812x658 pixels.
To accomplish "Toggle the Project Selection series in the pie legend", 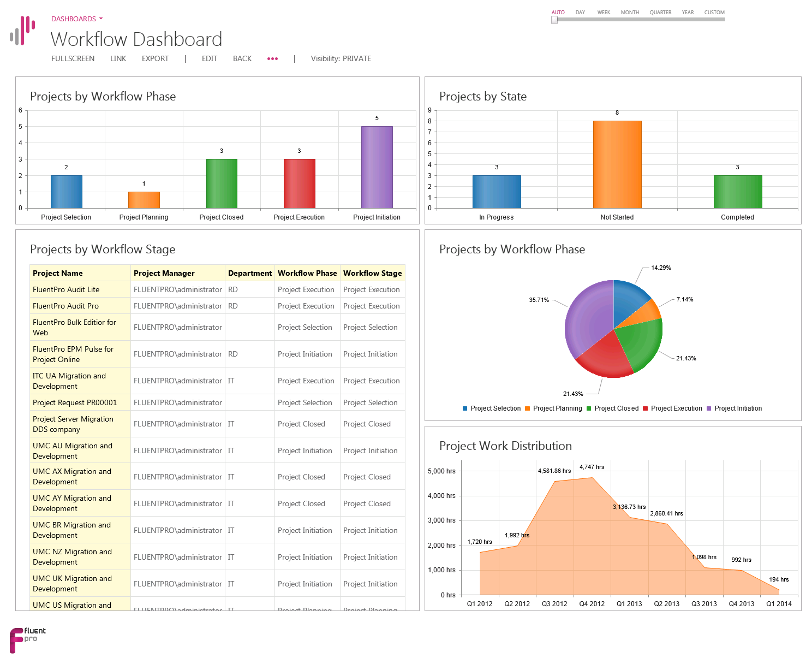I will click(x=491, y=408).
